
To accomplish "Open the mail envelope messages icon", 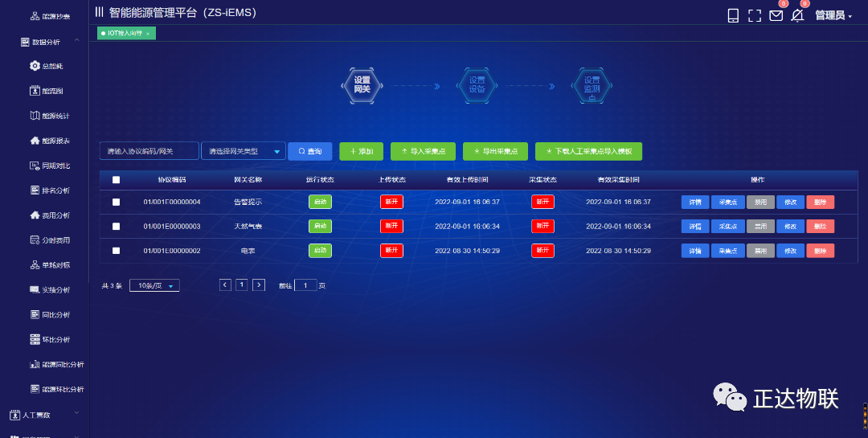I will [x=776, y=15].
